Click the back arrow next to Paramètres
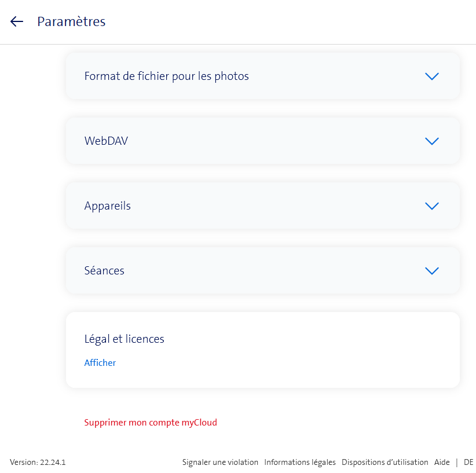Viewport: 476px width, 473px height. coord(17,22)
